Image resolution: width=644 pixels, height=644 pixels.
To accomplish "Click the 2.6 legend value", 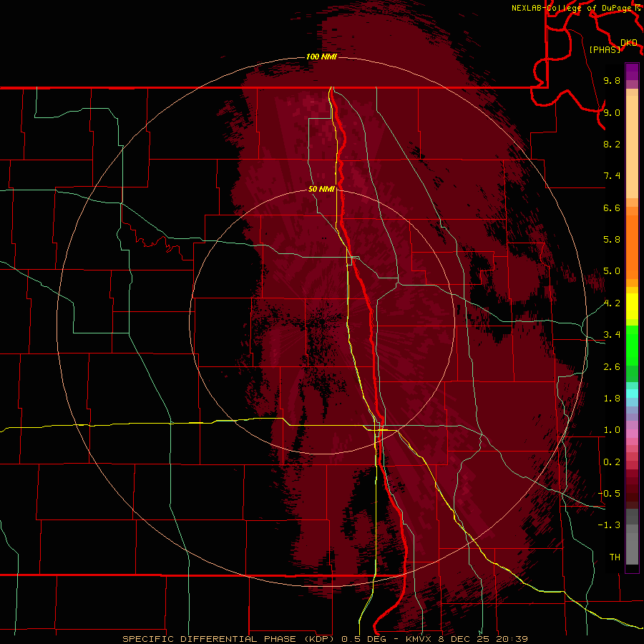I will tap(612, 367).
